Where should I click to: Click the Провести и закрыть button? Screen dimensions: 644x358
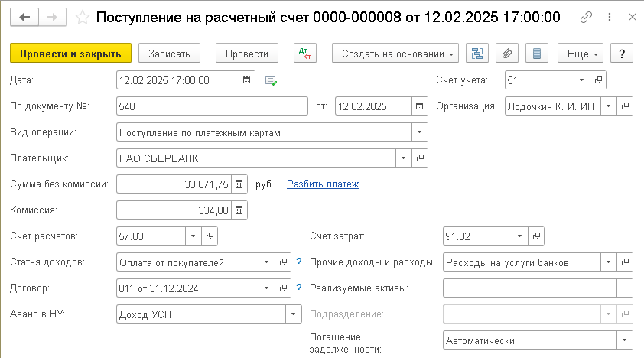[70, 54]
